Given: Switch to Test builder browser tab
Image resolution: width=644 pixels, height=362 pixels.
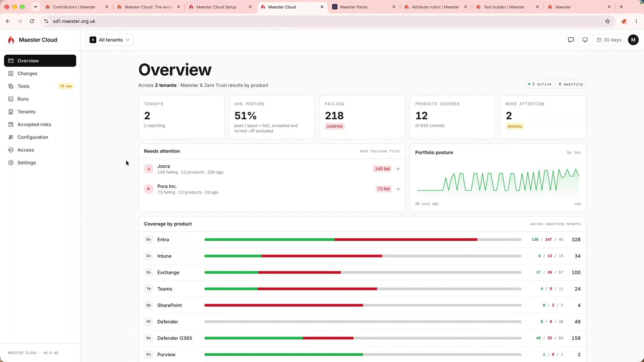Looking at the screenshot, I should pyautogui.click(x=508, y=7).
